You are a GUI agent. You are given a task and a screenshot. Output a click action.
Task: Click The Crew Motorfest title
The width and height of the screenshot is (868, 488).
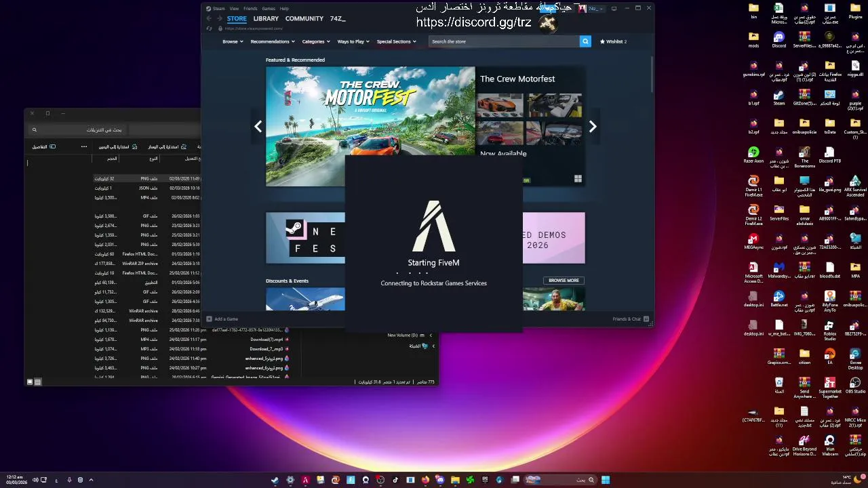[x=517, y=79]
